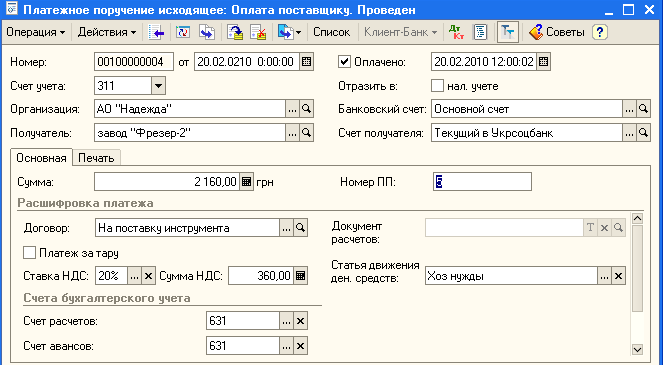Screen dimensions: 663x365
Task: Click ellipsis button for Организация field
Action: pyautogui.click(x=292, y=109)
